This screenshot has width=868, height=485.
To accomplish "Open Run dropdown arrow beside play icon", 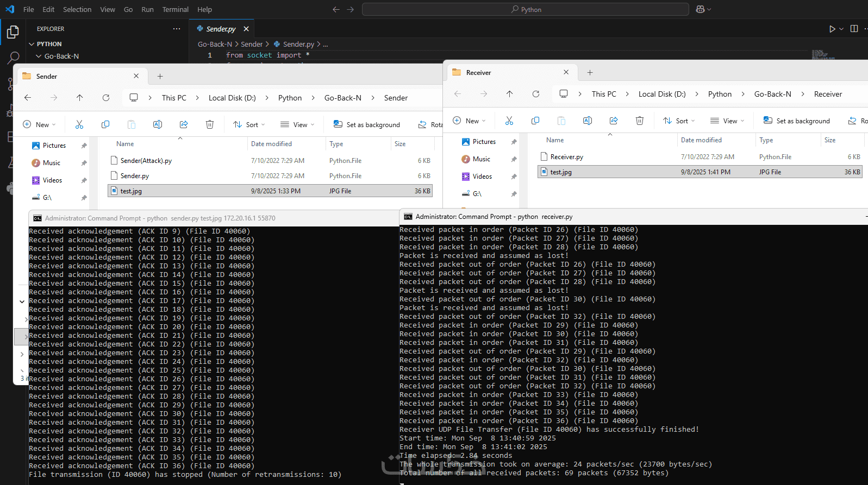I will coord(841,29).
